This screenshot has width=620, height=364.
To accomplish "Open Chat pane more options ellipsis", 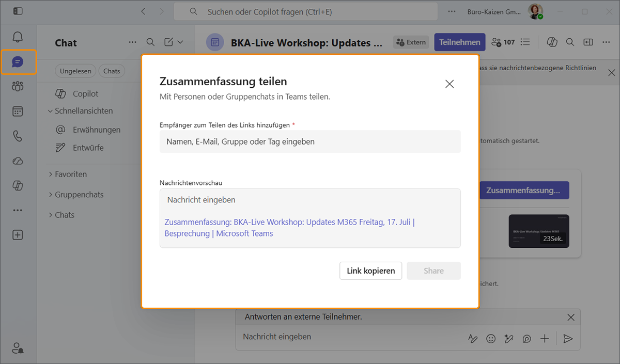I will click(x=133, y=42).
